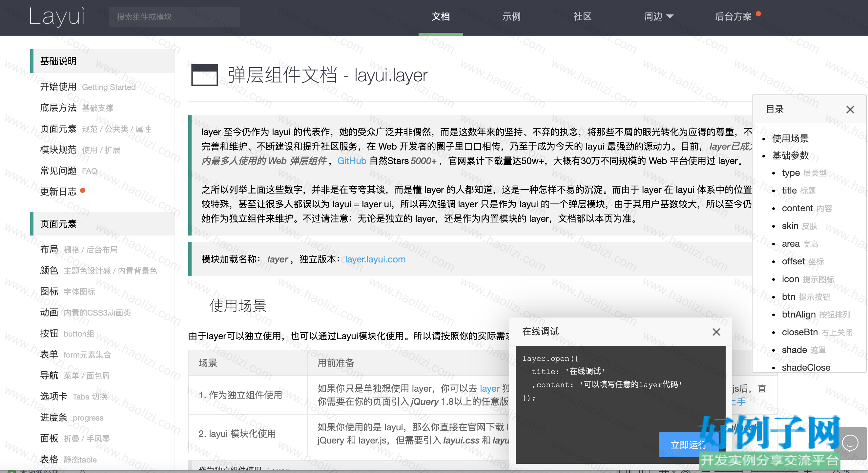Click the 页面元素 sidebar section header
Viewport: 868px width, 473px height.
click(x=102, y=224)
